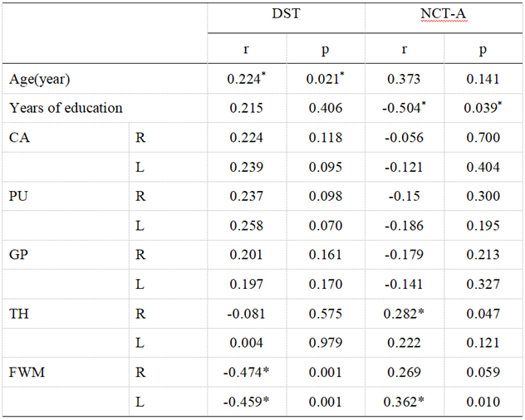
Task: Click the 0.373 cell in Age row
Action: (404, 79)
